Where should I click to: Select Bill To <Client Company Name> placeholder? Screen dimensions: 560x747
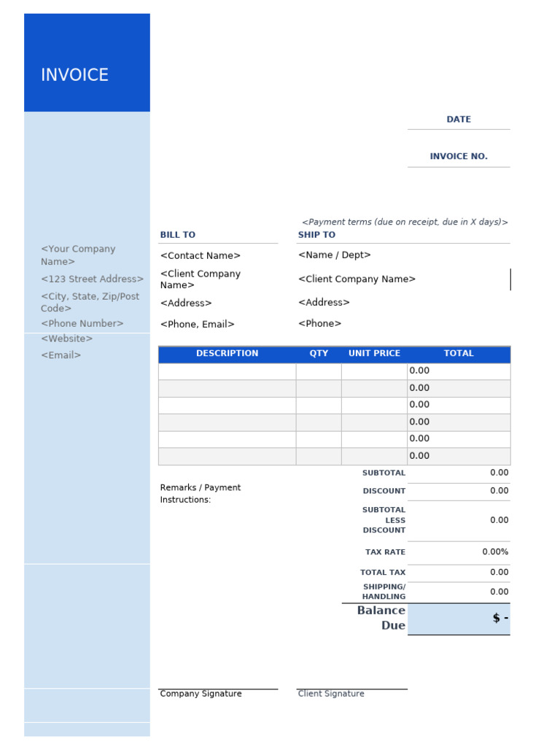200,279
